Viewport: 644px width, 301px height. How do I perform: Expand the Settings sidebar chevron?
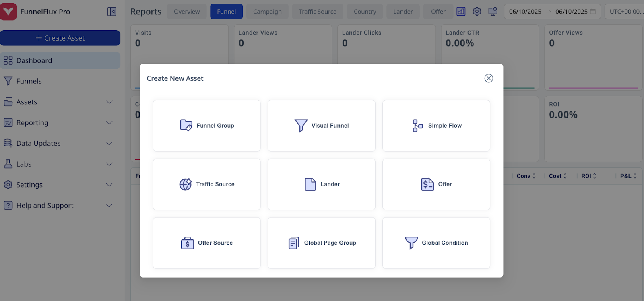pos(109,185)
